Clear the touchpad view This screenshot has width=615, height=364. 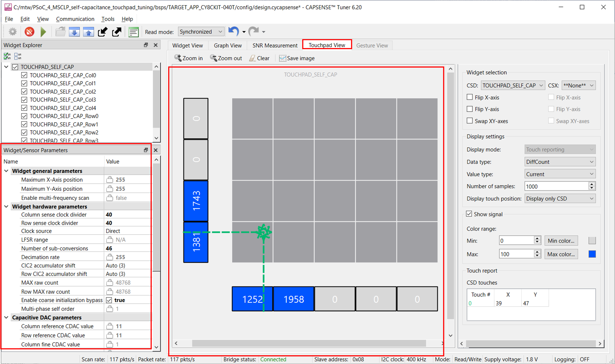coord(259,58)
